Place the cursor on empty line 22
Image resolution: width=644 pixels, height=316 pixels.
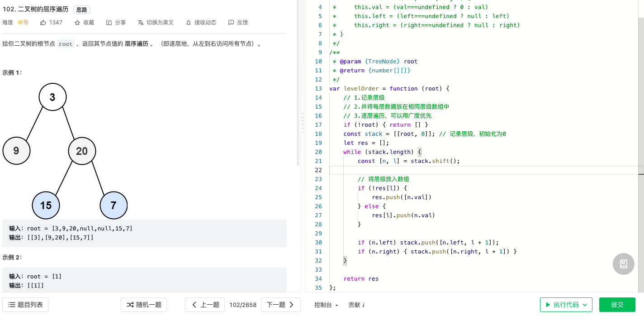pyautogui.click(x=484, y=170)
